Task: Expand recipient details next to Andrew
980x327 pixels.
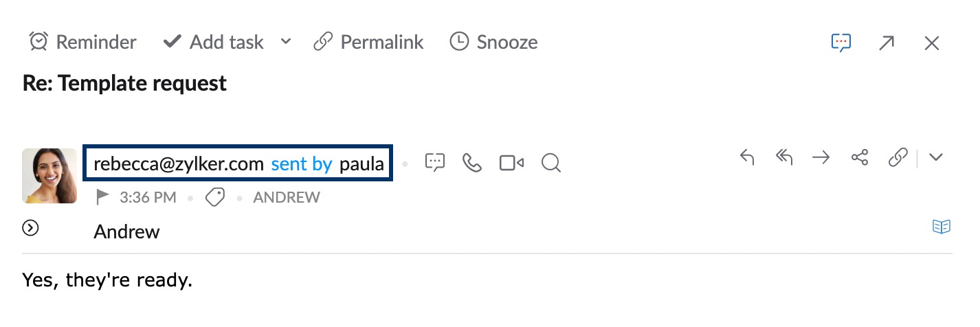Action: [30, 228]
